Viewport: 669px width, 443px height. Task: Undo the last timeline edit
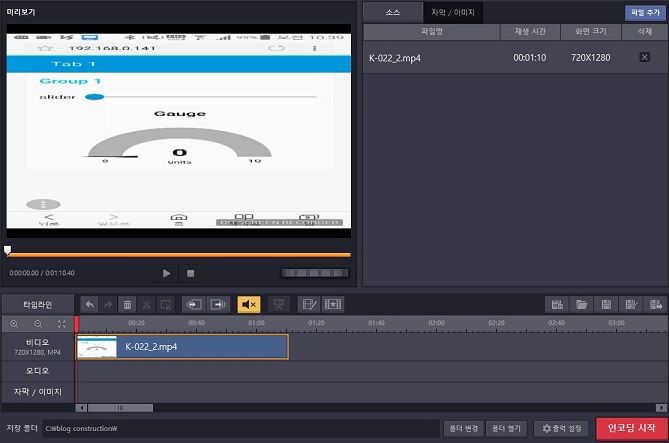pyautogui.click(x=90, y=304)
